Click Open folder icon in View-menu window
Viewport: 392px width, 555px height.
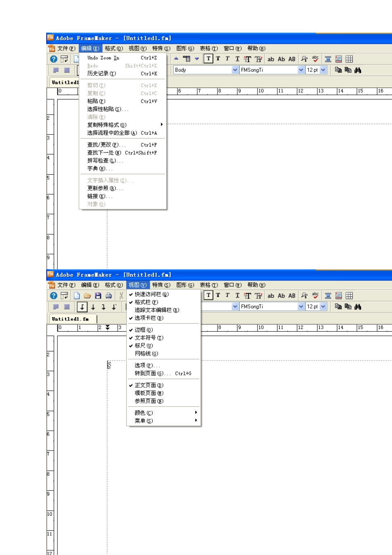87,296
